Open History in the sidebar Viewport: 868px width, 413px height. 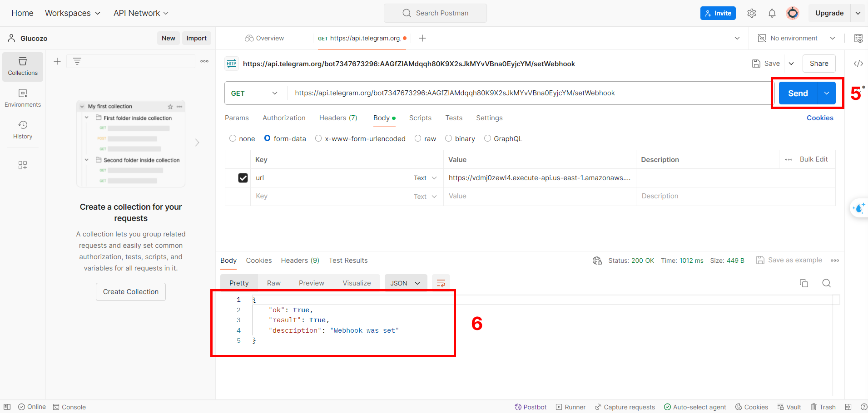tap(23, 130)
